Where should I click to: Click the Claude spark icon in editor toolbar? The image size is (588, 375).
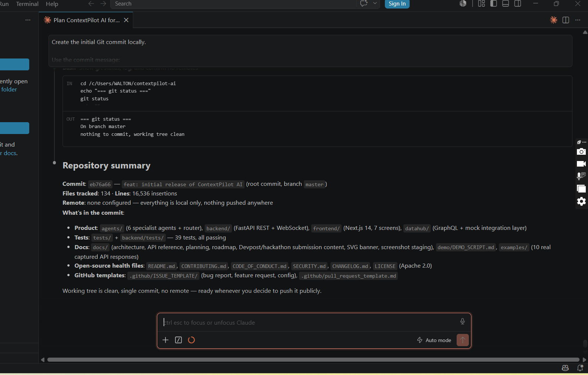[x=554, y=20]
